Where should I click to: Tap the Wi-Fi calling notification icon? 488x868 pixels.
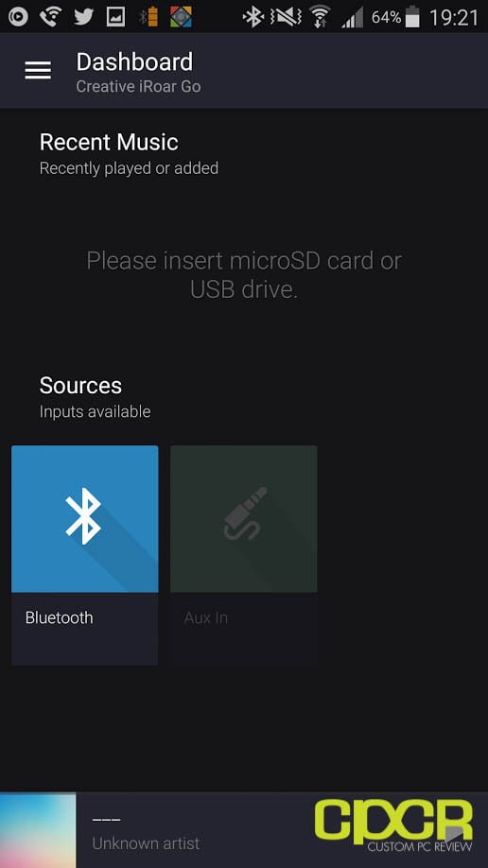tap(50, 17)
